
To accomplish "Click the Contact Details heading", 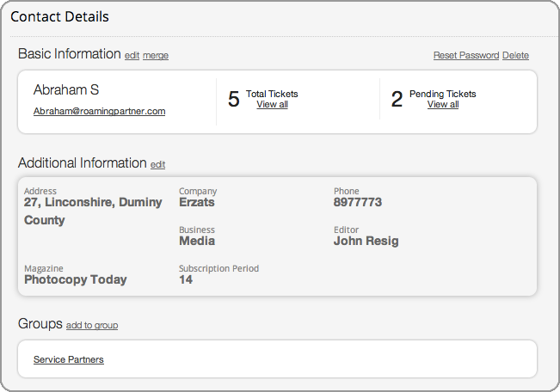I will 59,16.
